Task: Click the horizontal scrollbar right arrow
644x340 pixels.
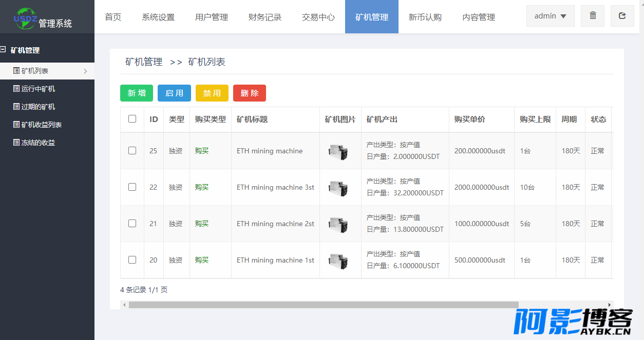Action: click(x=610, y=305)
